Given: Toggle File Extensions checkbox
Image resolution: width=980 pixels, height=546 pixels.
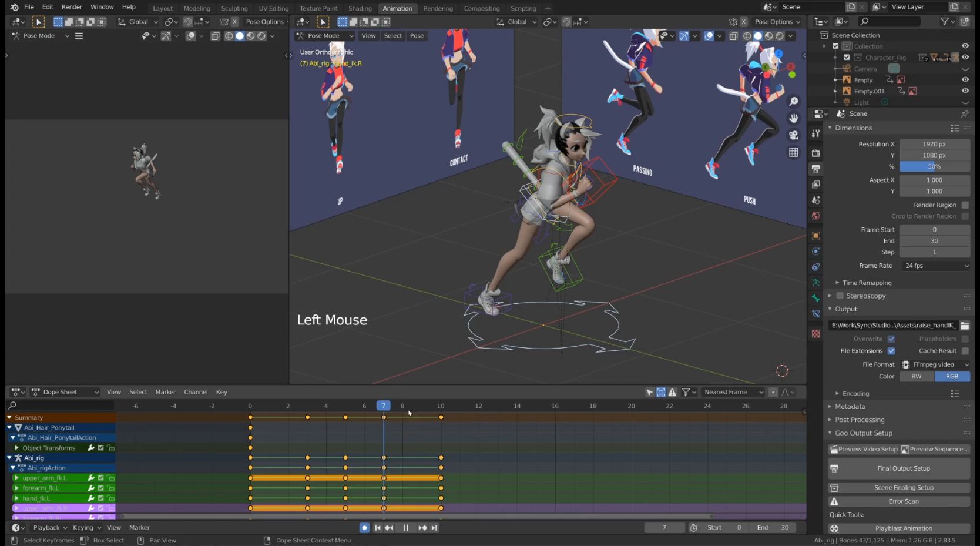Looking at the screenshot, I should pyautogui.click(x=891, y=351).
